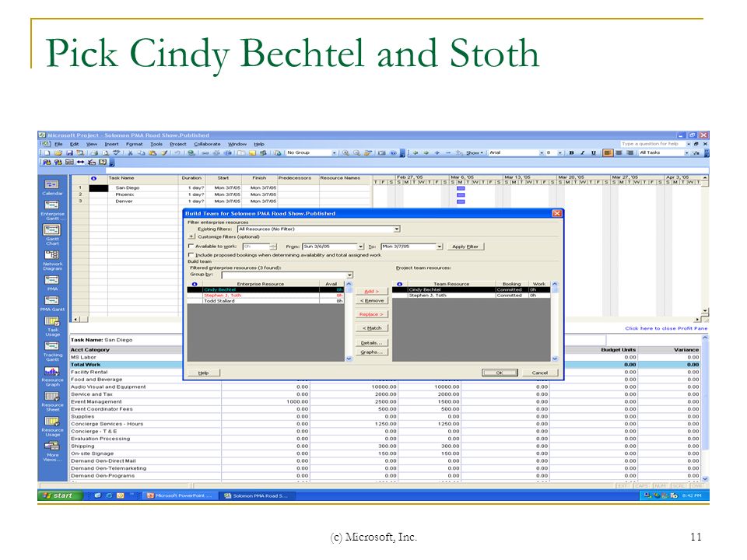The height and width of the screenshot is (560, 747).
Task: Click the New project toolbar icon
Action: pos(47,153)
